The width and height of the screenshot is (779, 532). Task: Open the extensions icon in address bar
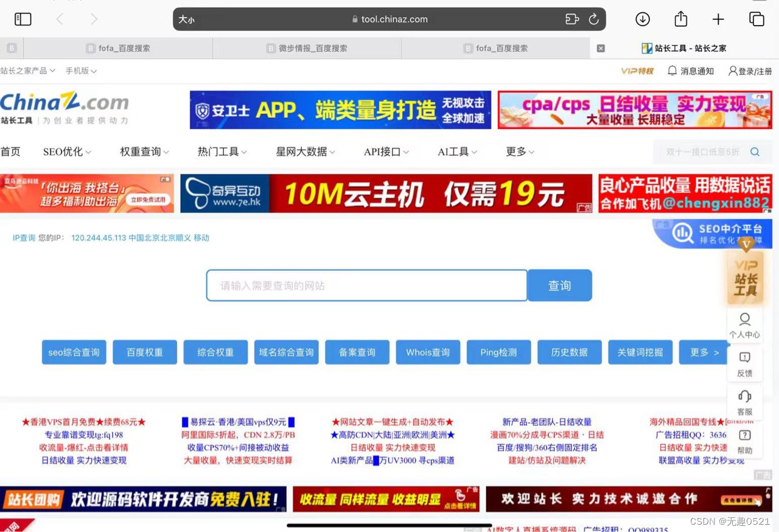(x=572, y=19)
